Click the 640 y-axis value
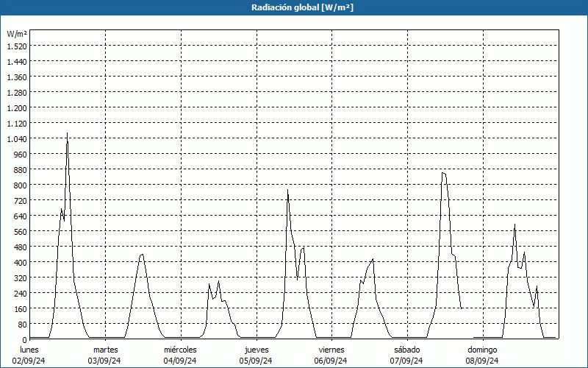This screenshot has width=588, height=368. (x=20, y=216)
